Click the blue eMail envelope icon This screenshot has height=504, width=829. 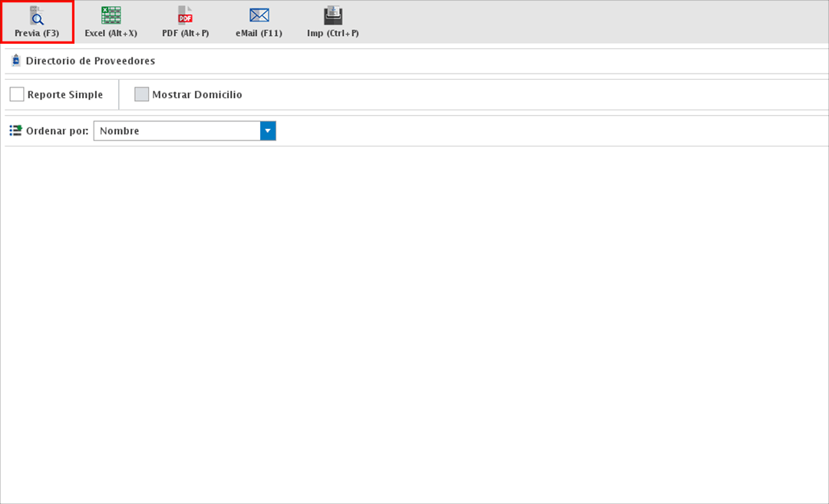(x=259, y=15)
